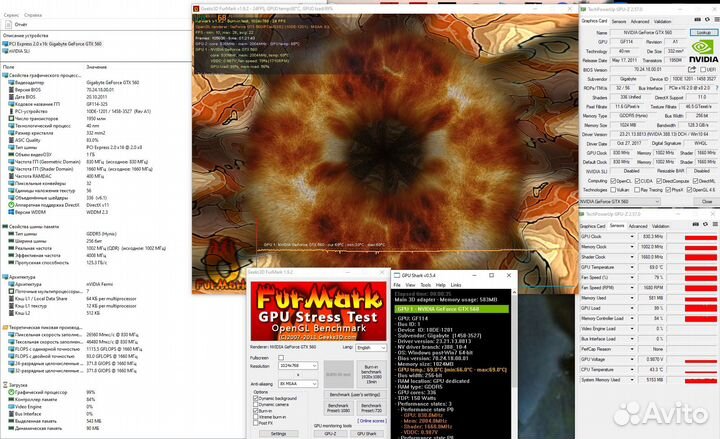Image resolution: width=720 pixels, height=439 pixels.
Task: Enable Fullscreen checkbox in FurMark
Action: 281,358
